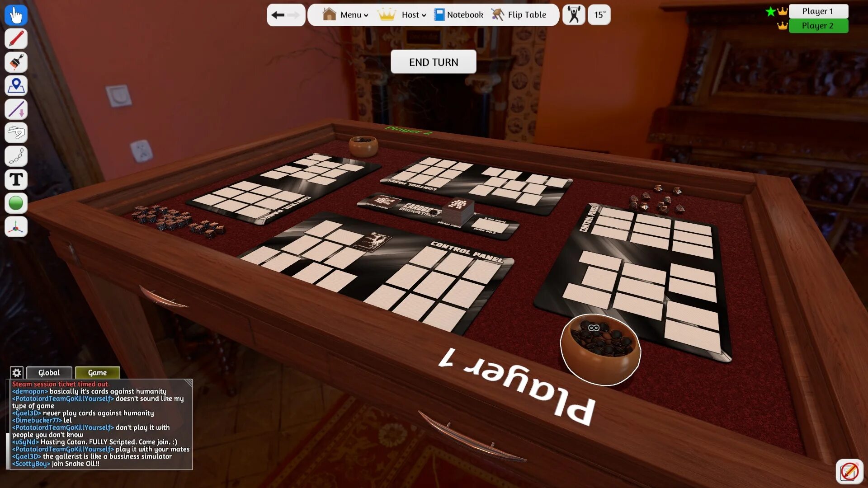The height and width of the screenshot is (488, 868).
Task: Click the pin/marker tool icon
Action: (16, 85)
